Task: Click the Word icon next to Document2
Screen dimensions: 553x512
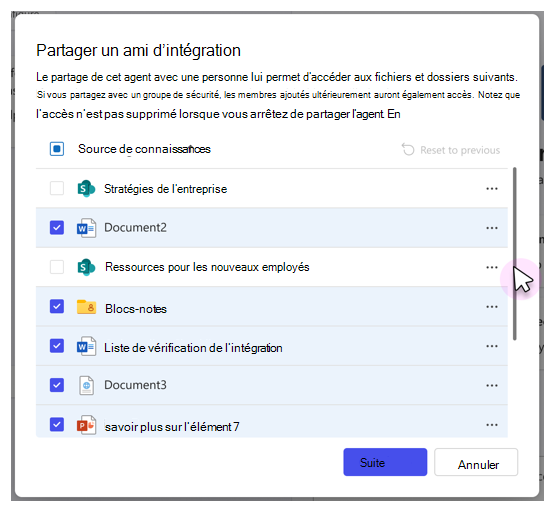Action: pos(86,228)
